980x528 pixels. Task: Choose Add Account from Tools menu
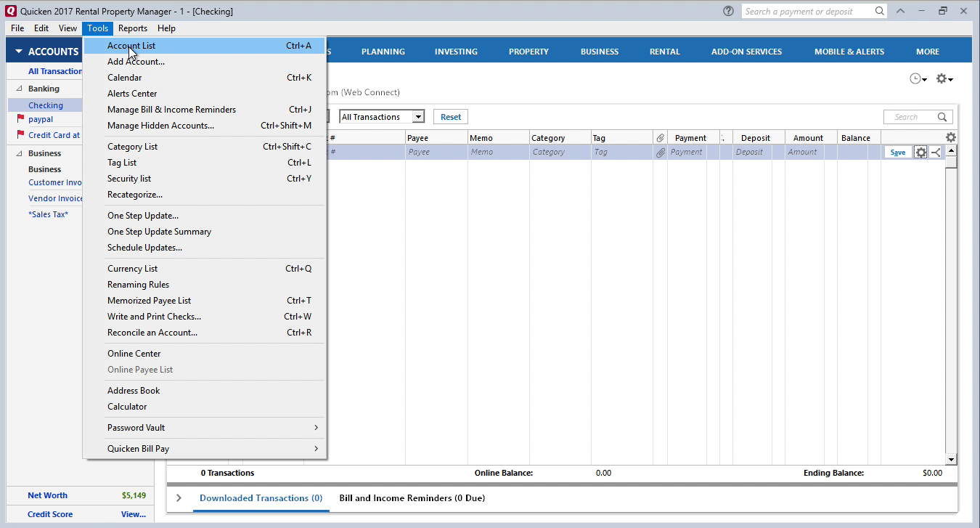pos(204,62)
